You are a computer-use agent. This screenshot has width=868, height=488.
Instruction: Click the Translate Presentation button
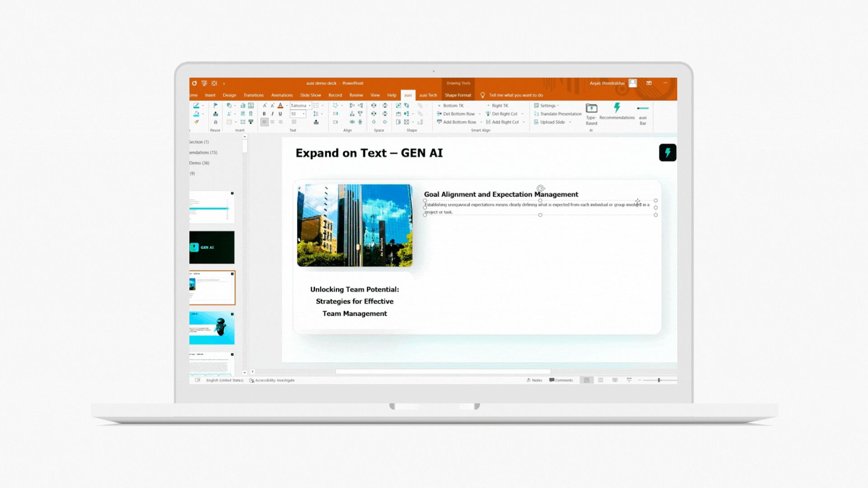[560, 114]
